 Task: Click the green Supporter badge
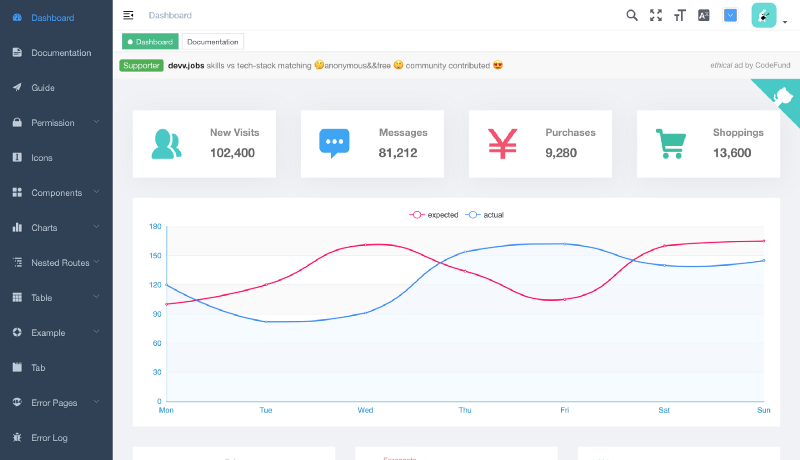[x=141, y=65]
